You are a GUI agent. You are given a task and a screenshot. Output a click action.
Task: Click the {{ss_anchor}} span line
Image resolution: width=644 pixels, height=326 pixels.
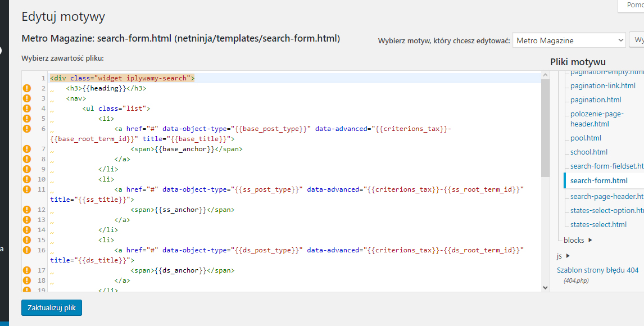click(183, 210)
